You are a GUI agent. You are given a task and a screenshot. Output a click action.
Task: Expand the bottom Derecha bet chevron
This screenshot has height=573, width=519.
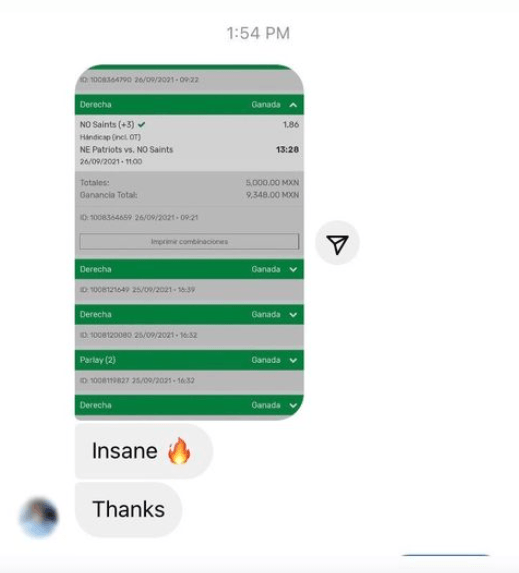[293, 405]
